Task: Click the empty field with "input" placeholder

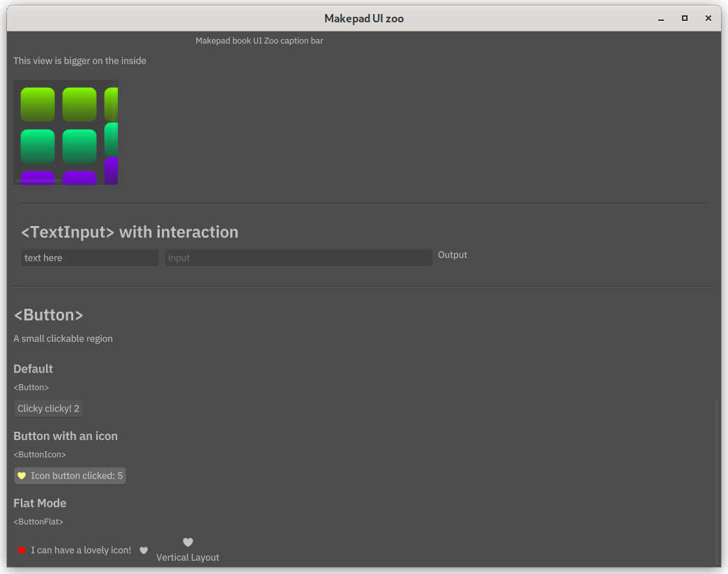Action: pos(298,258)
